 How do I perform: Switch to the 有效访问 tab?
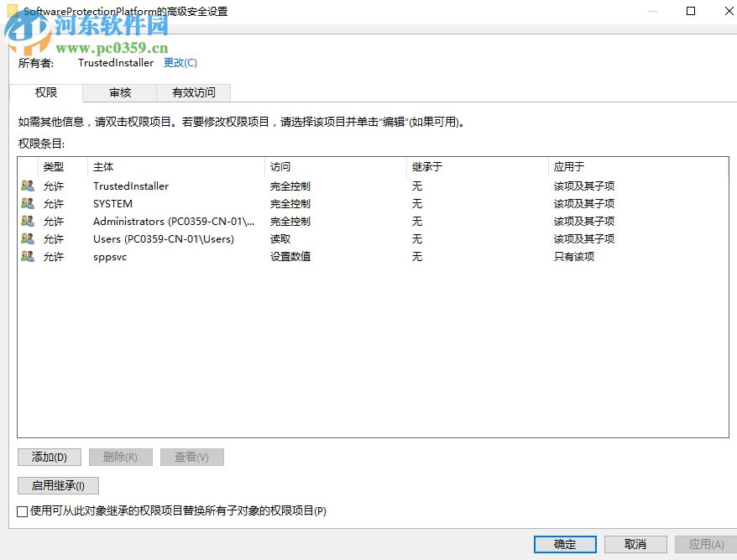click(x=194, y=93)
